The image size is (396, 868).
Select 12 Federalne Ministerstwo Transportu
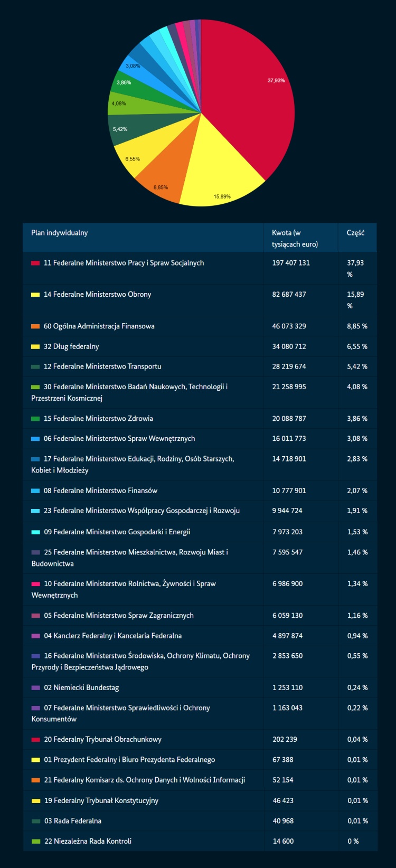pyautogui.click(x=102, y=366)
